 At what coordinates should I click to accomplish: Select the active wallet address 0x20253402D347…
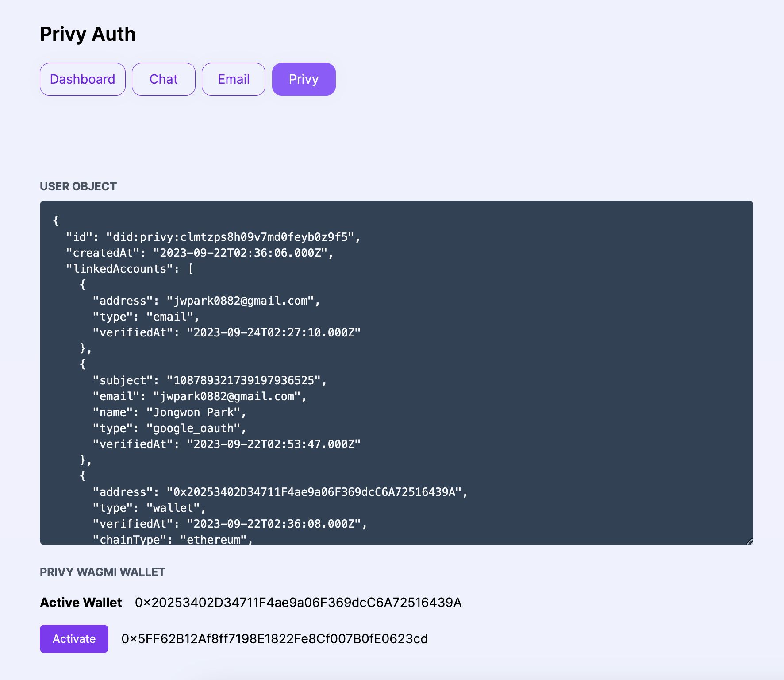(298, 603)
